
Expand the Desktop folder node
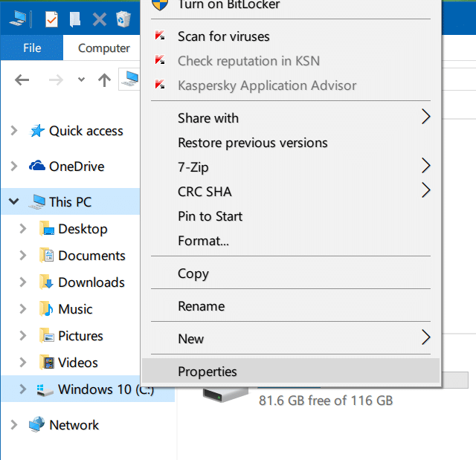click(22, 228)
